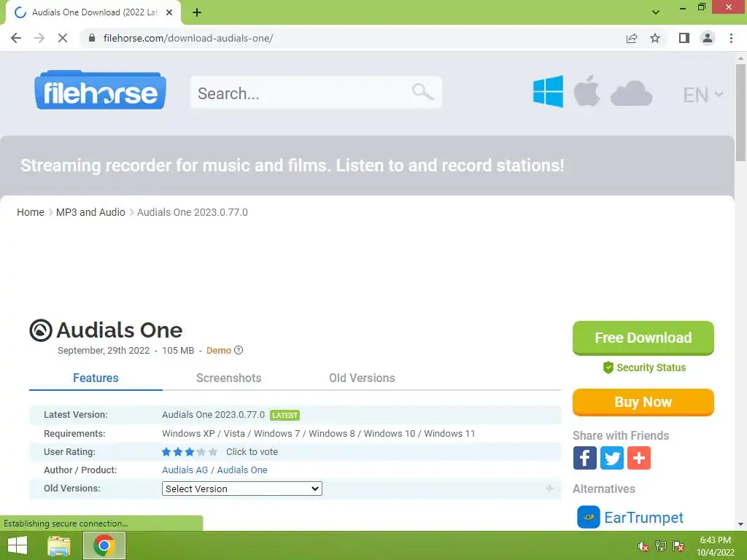Bookmark this page with the star
Image resolution: width=747 pixels, height=560 pixels.
pos(655,38)
